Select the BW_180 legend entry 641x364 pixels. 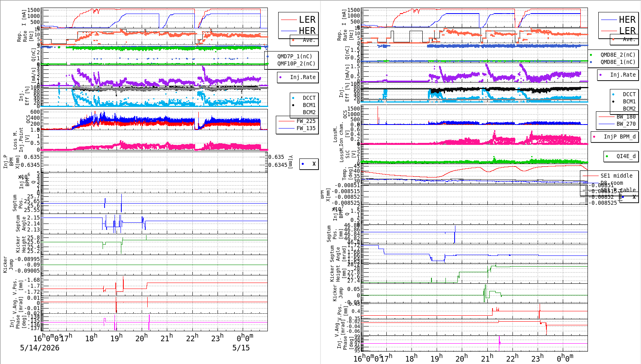pos(626,117)
